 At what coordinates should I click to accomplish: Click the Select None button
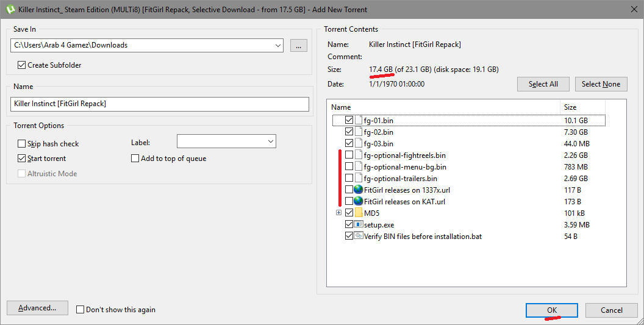tap(601, 84)
